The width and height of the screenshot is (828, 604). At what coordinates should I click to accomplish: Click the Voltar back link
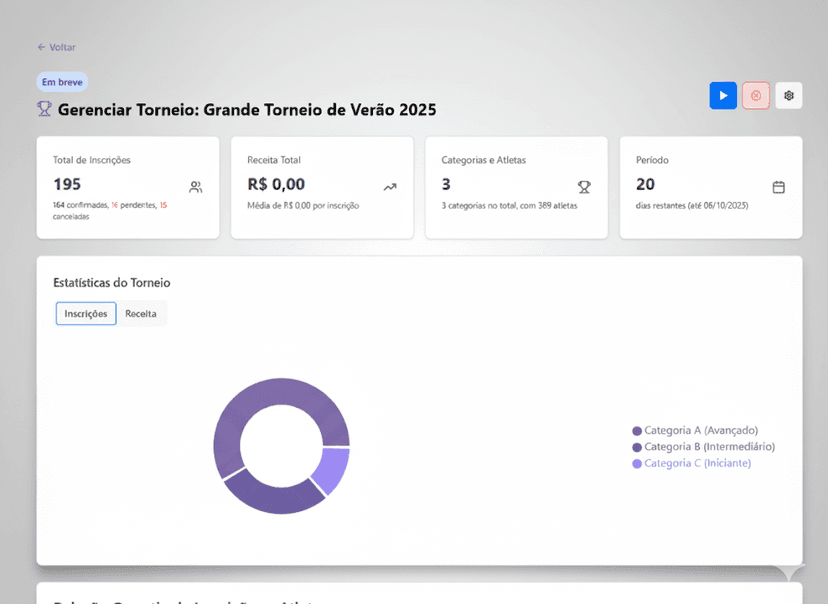pos(56,47)
